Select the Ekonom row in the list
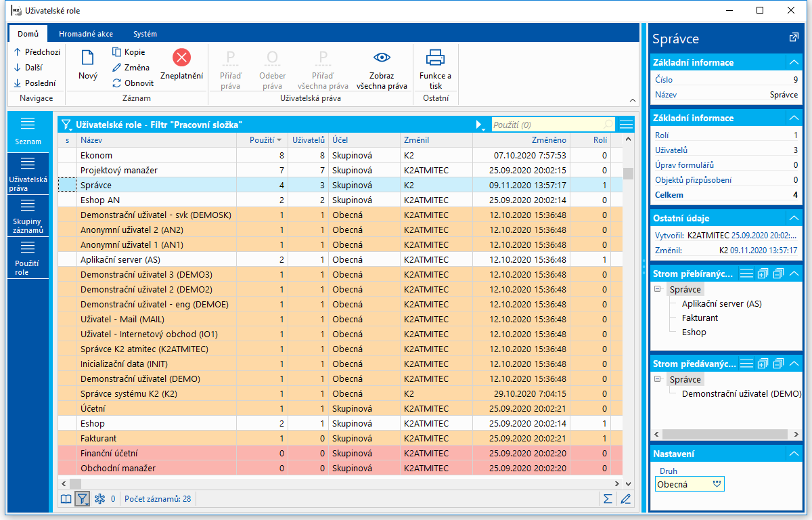 tap(340, 155)
